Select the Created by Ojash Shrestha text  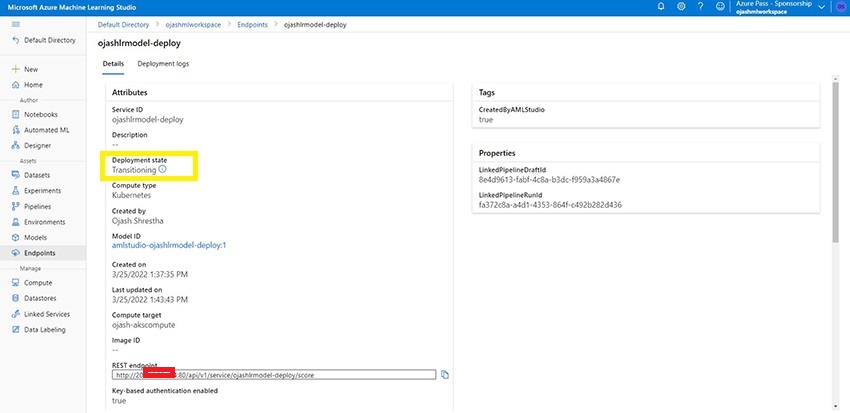[x=138, y=221]
